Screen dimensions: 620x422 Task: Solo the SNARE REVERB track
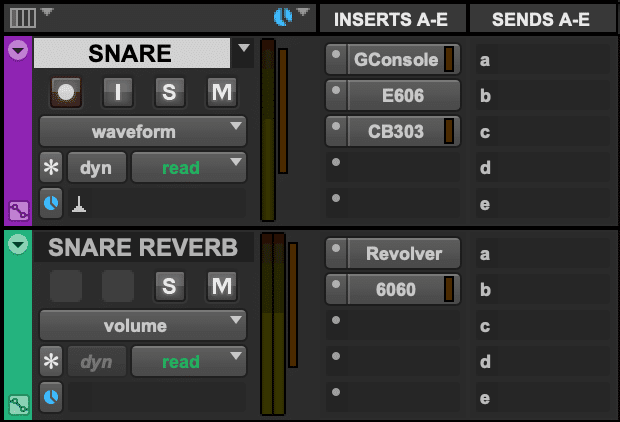pos(169,287)
